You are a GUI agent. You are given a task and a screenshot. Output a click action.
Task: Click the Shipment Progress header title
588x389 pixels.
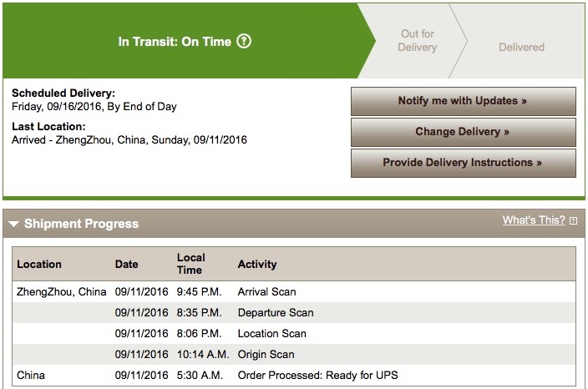click(81, 224)
